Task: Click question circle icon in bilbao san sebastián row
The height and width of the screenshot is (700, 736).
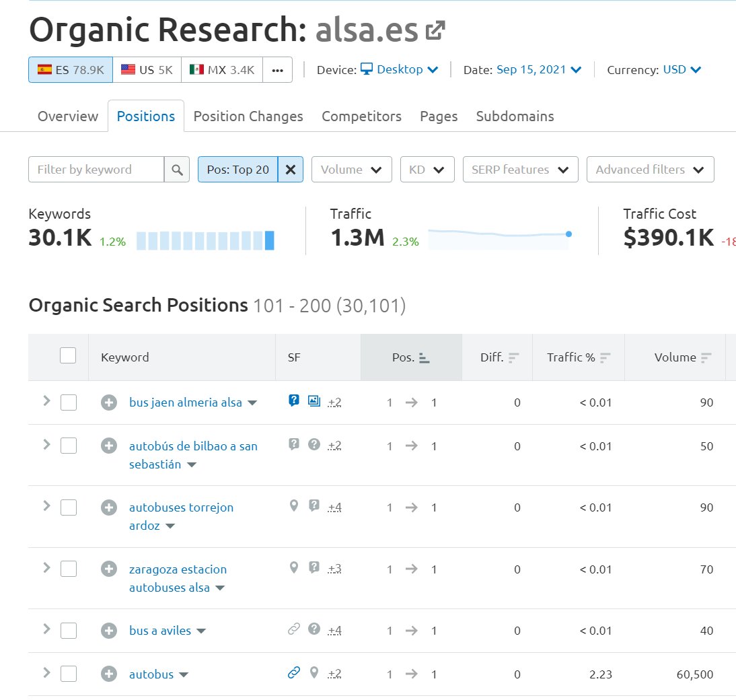Action: (x=314, y=444)
